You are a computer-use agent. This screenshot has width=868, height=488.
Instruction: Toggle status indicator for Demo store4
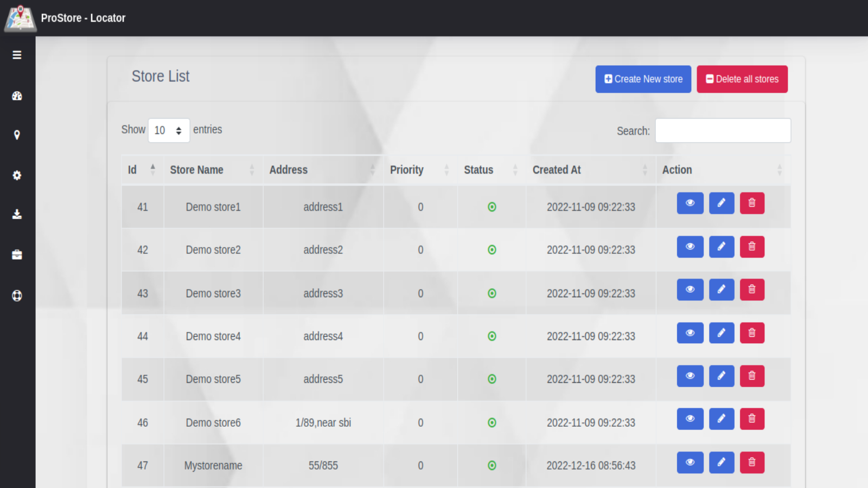pos(492,336)
